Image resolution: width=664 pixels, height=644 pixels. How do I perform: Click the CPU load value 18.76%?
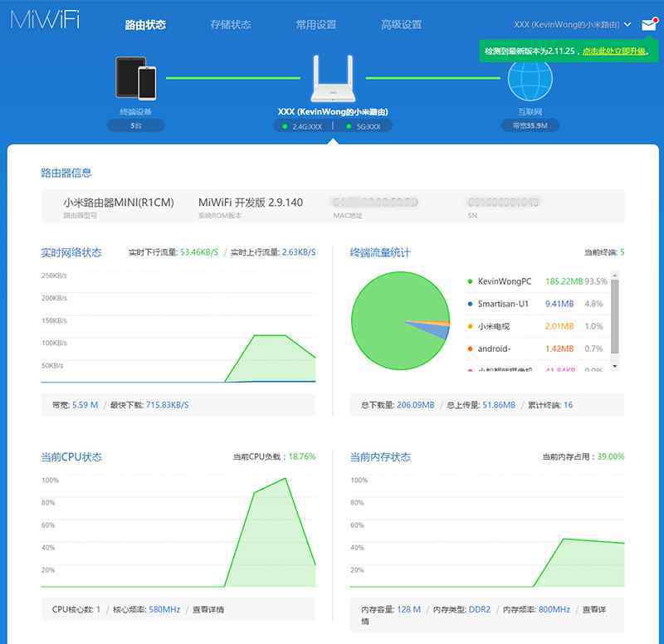[x=302, y=456]
